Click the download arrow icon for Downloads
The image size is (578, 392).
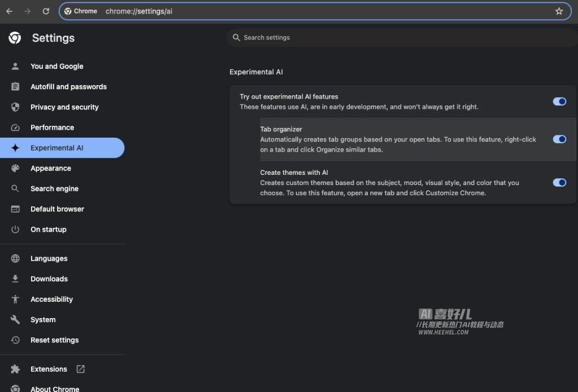click(15, 279)
